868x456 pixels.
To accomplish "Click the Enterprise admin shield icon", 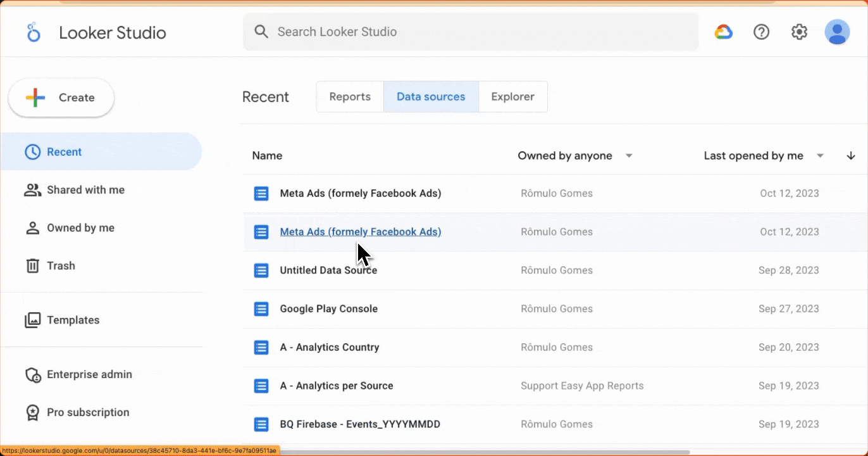I will pos(32,375).
